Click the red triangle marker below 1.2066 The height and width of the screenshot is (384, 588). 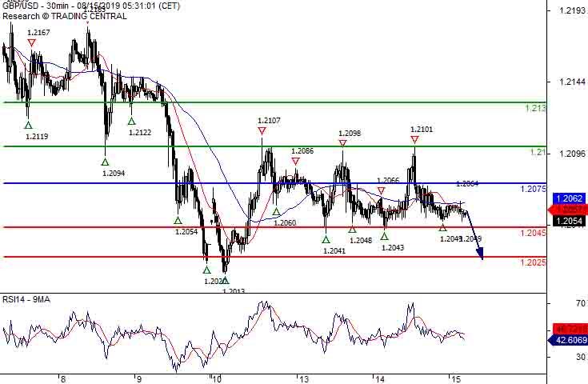tap(381, 191)
